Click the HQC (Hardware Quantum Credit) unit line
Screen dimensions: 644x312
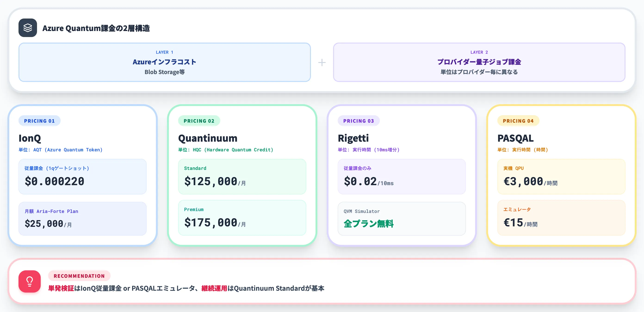click(x=226, y=150)
